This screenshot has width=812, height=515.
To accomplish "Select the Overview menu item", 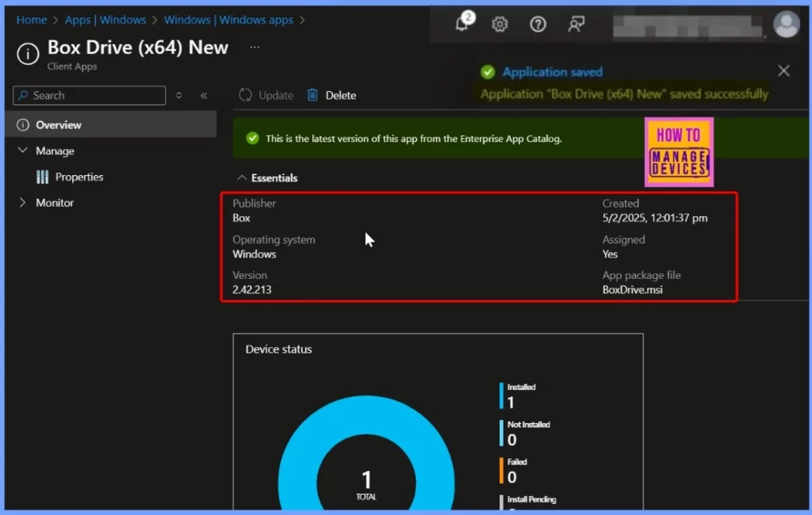I will click(111, 124).
